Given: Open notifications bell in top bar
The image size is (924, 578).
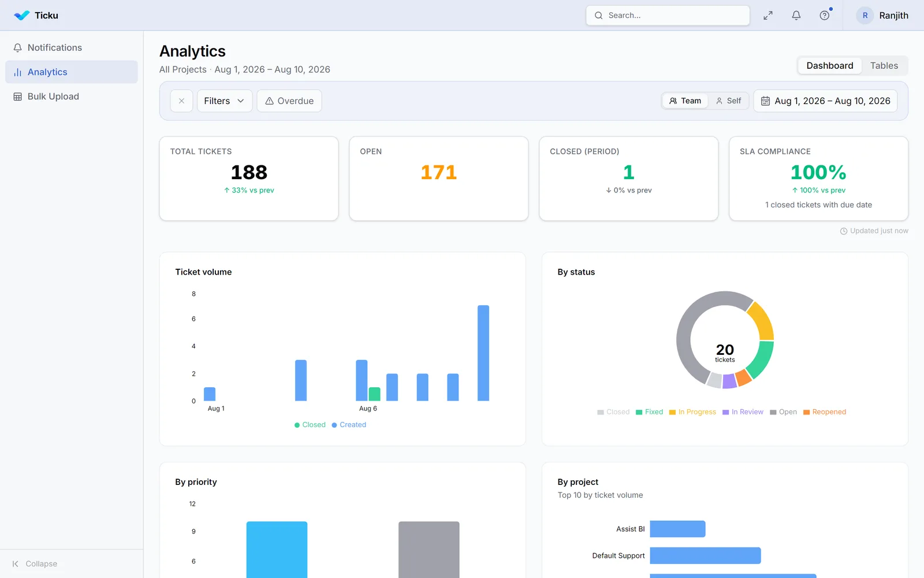Looking at the screenshot, I should pos(796,16).
